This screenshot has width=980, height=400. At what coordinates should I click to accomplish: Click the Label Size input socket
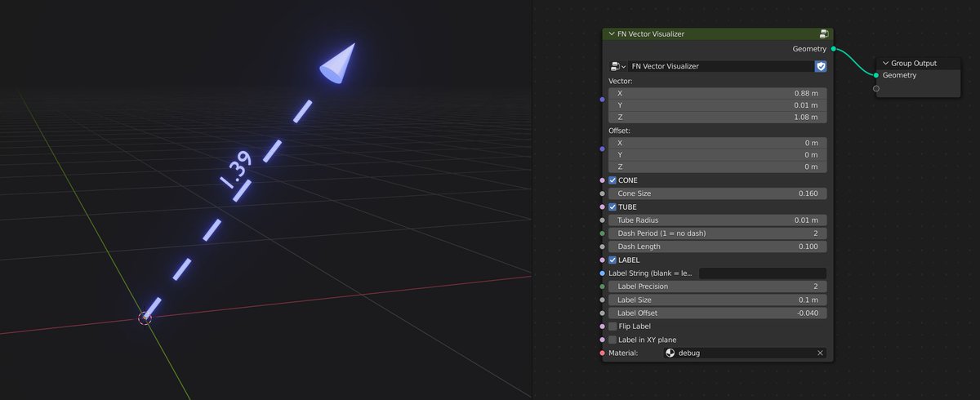pos(603,300)
